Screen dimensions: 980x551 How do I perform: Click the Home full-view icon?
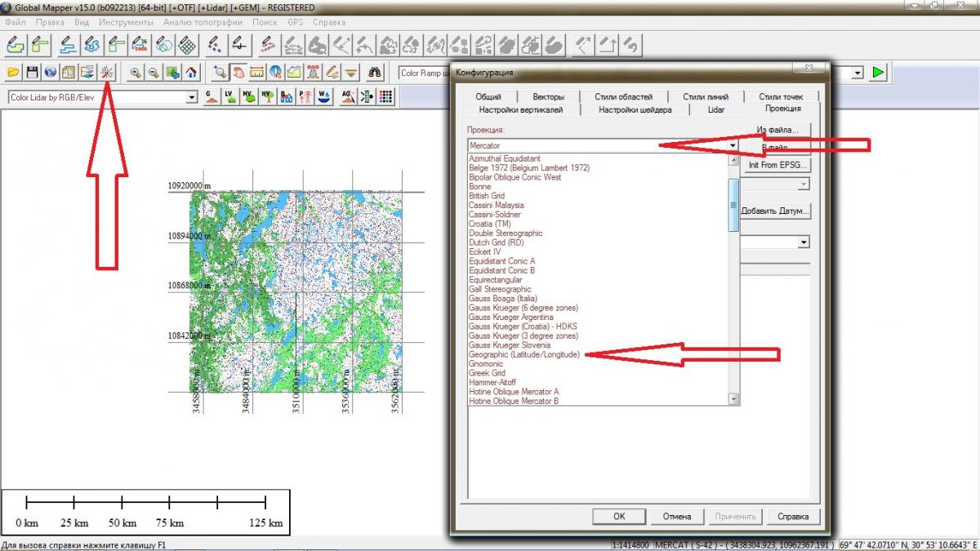(191, 73)
